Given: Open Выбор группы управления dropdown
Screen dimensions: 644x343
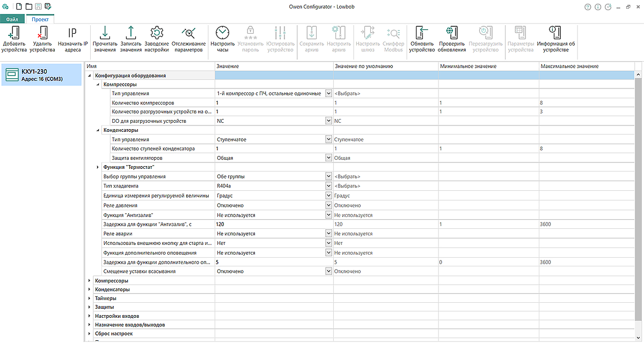Looking at the screenshot, I should coord(328,176).
